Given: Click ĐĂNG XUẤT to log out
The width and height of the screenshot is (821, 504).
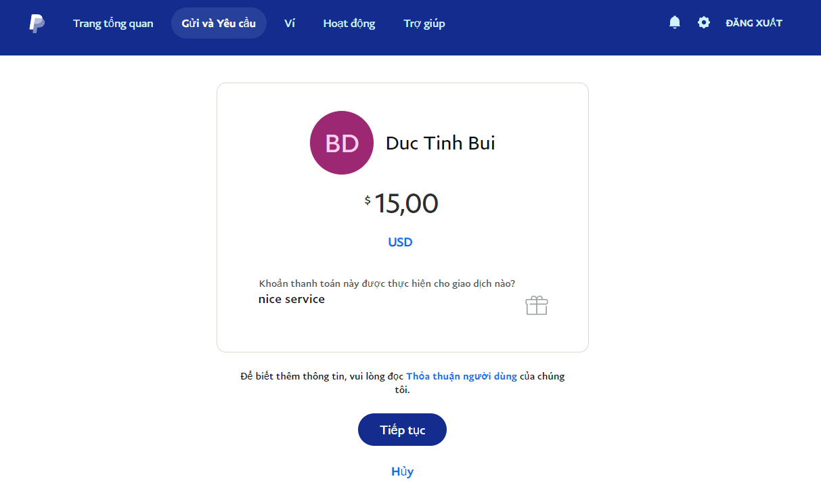Looking at the screenshot, I should coord(754,23).
